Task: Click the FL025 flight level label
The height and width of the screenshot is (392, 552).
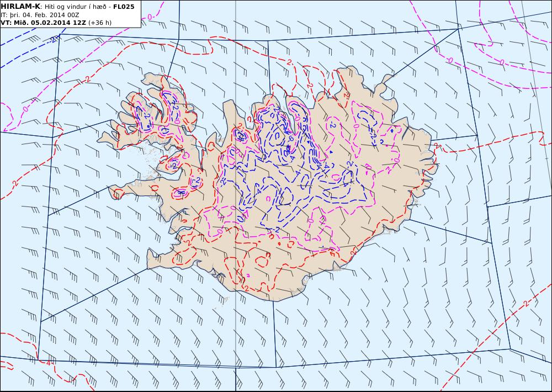Action: (124, 7)
